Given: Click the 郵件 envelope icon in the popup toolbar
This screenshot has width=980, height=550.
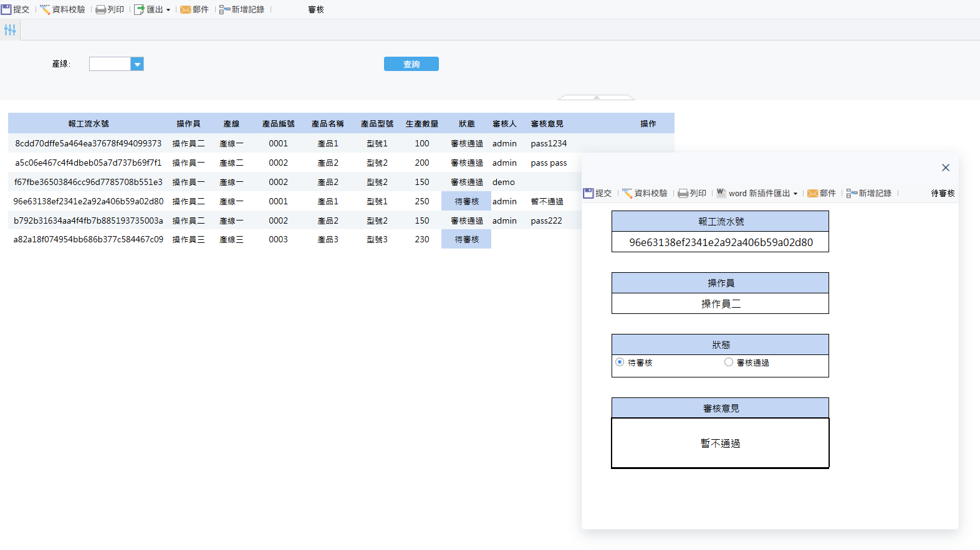Looking at the screenshot, I should point(812,194).
